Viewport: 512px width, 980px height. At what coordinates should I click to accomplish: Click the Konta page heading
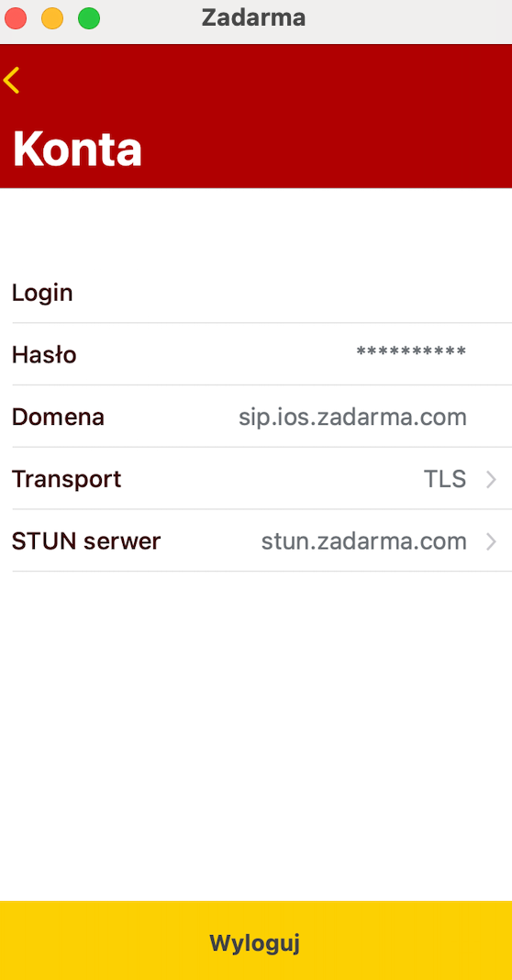point(77,150)
